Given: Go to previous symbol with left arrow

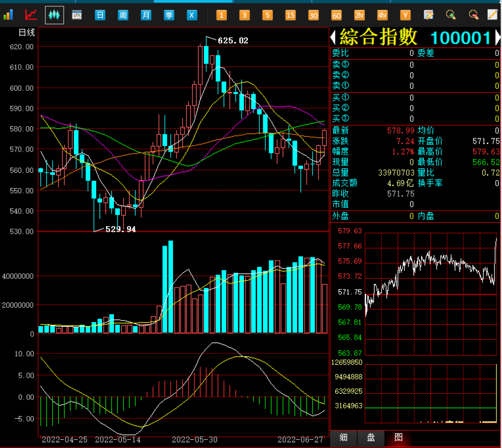Looking at the screenshot, I should tap(333, 37).
